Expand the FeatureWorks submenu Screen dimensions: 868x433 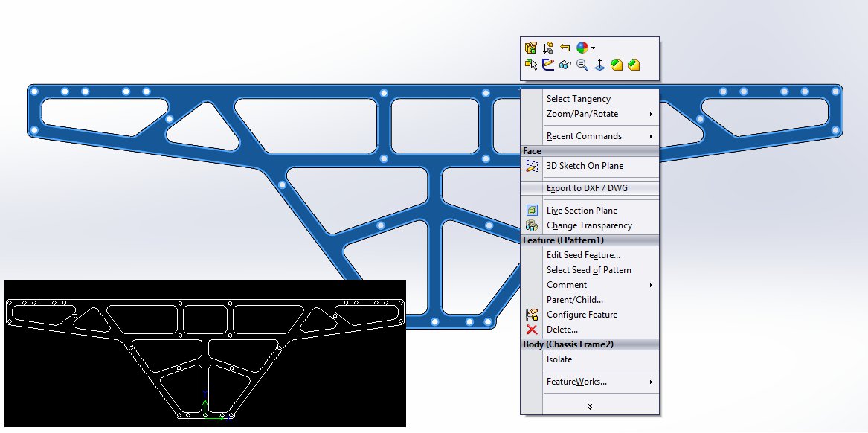tap(651, 382)
